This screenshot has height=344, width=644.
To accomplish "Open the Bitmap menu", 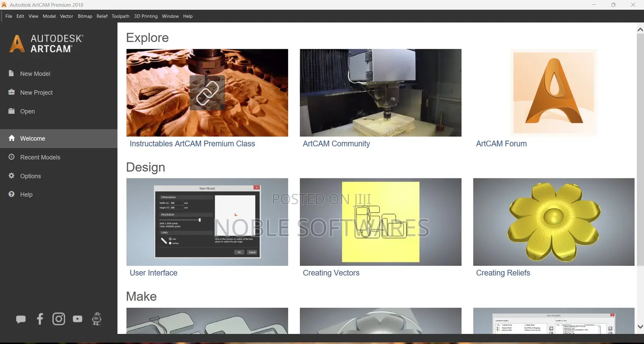I will (85, 16).
